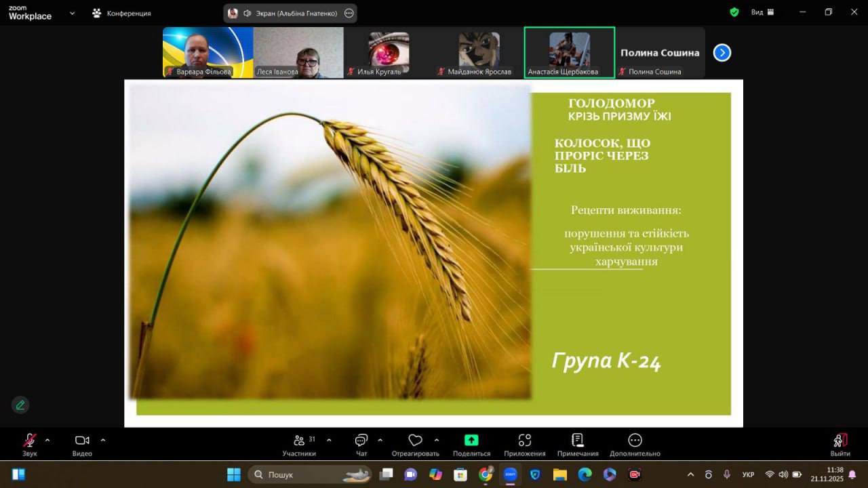Show next participants with blue arrow

coord(722,52)
